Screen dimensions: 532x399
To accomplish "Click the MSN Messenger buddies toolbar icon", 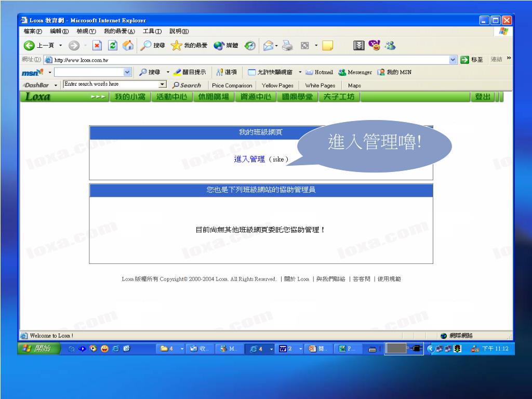I will tap(390, 46).
